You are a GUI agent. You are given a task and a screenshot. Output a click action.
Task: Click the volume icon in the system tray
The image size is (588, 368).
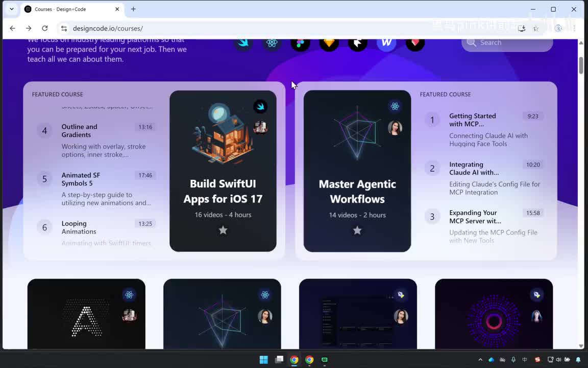558,360
